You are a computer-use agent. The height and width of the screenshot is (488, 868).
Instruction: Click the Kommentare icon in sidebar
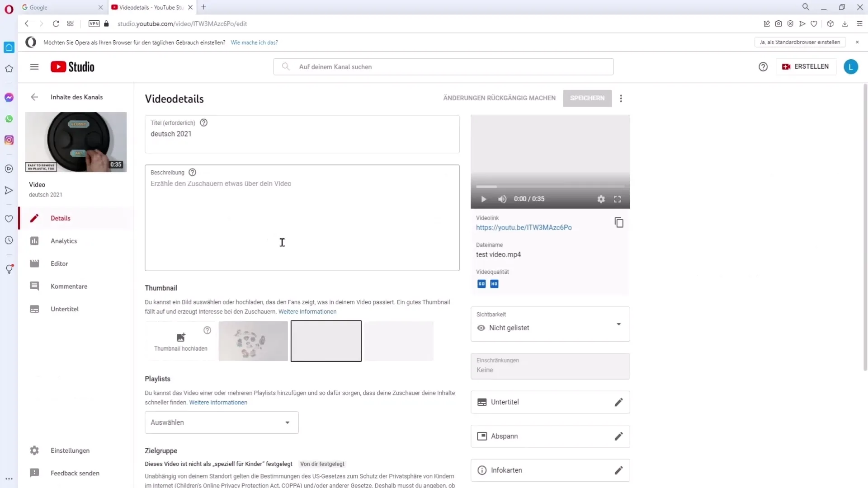[x=34, y=286]
